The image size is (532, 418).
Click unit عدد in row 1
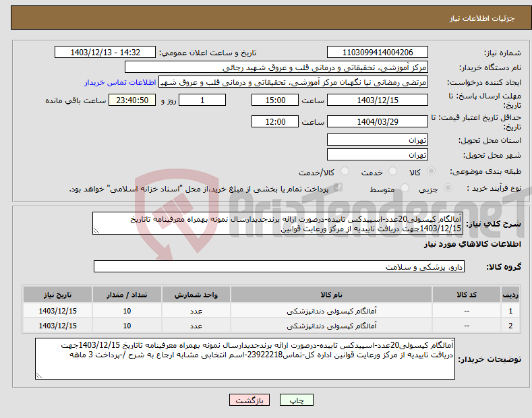[196, 311]
